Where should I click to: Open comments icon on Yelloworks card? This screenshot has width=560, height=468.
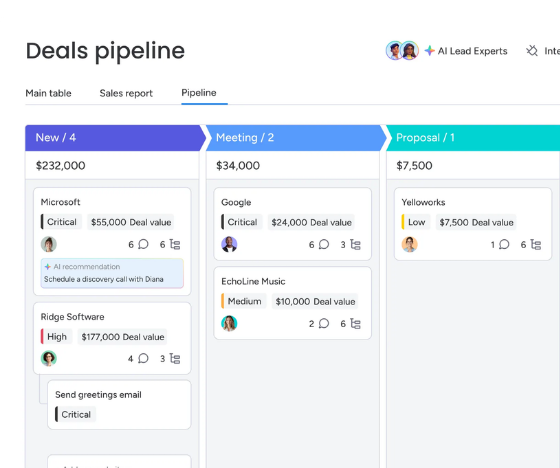tap(504, 244)
